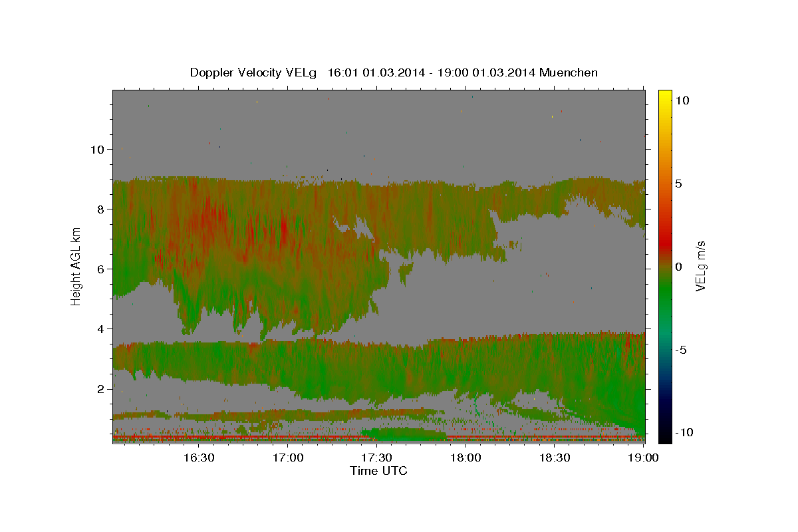Click the 17:00 time tick label

[288, 458]
